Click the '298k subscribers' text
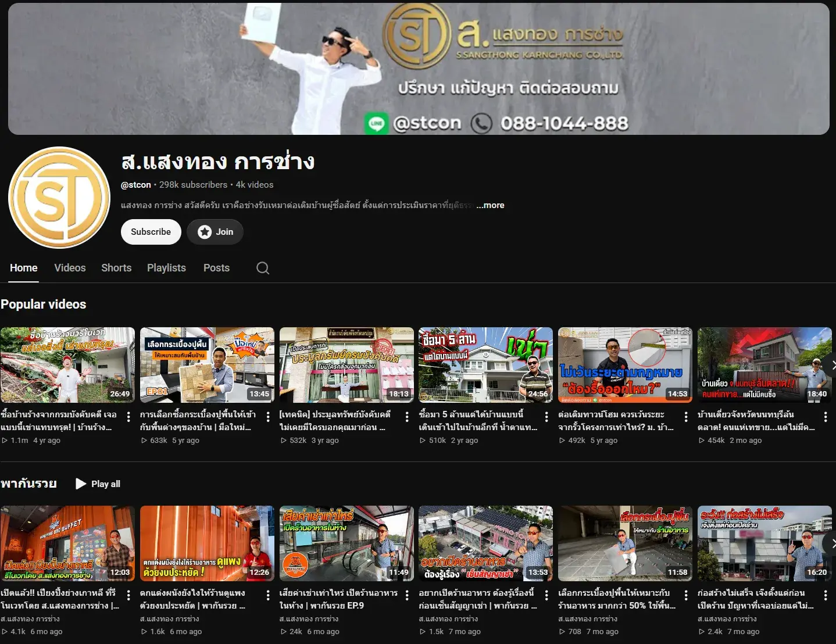This screenshot has width=836, height=644. [x=194, y=185]
